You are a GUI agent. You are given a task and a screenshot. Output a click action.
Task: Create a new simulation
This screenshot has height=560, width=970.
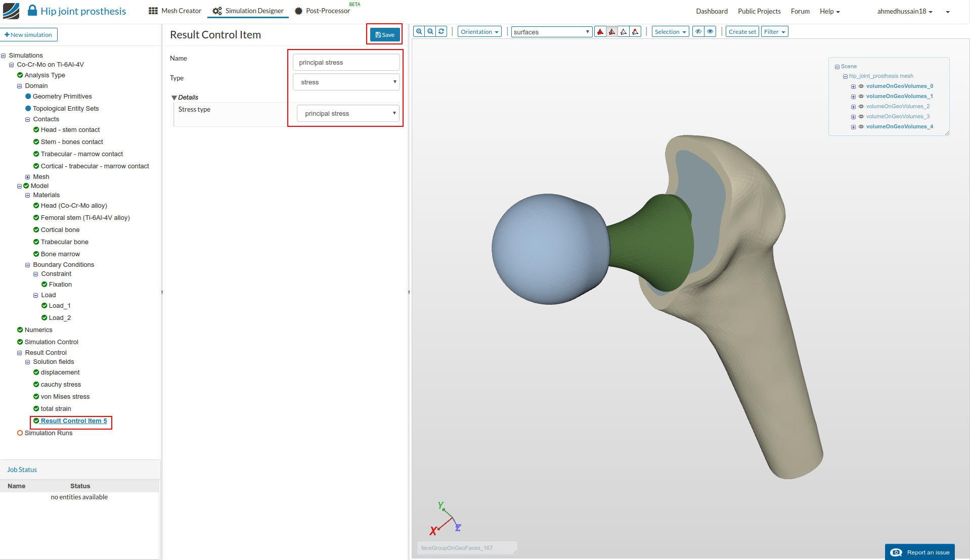29,34
